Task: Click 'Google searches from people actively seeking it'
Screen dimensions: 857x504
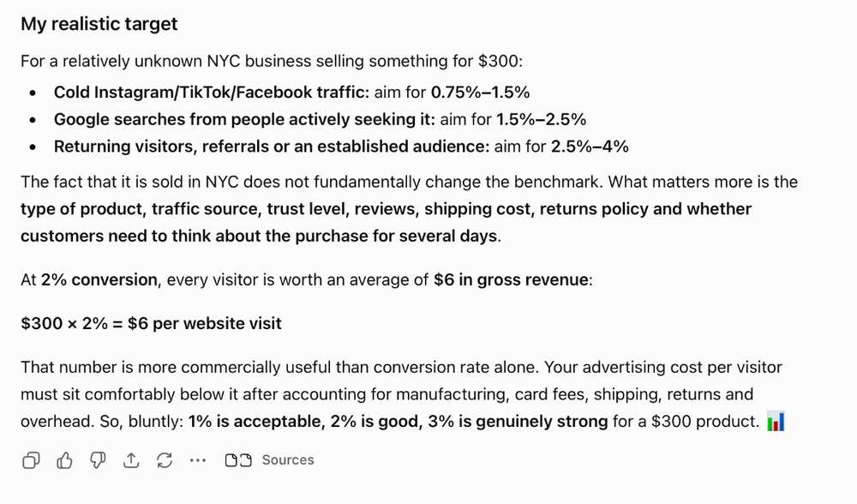Action: [244, 119]
